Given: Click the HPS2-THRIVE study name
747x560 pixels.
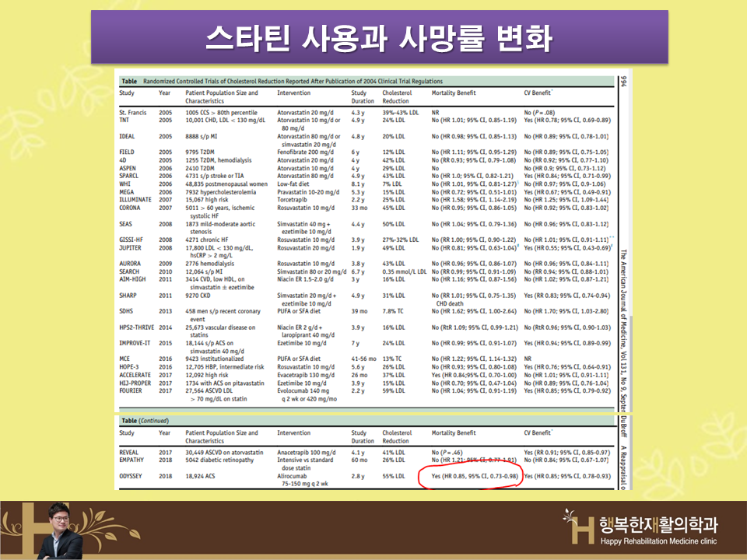Looking at the screenshot, I should coord(137,327).
